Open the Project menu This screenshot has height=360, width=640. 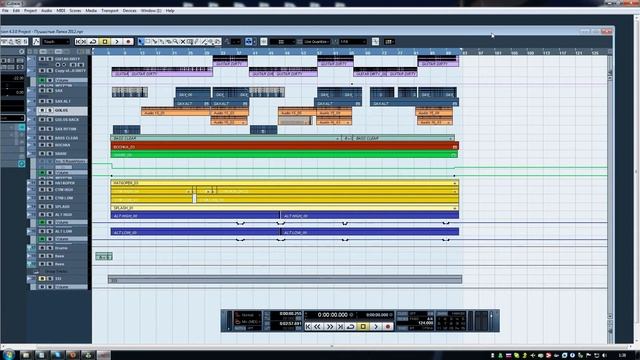click(30, 11)
